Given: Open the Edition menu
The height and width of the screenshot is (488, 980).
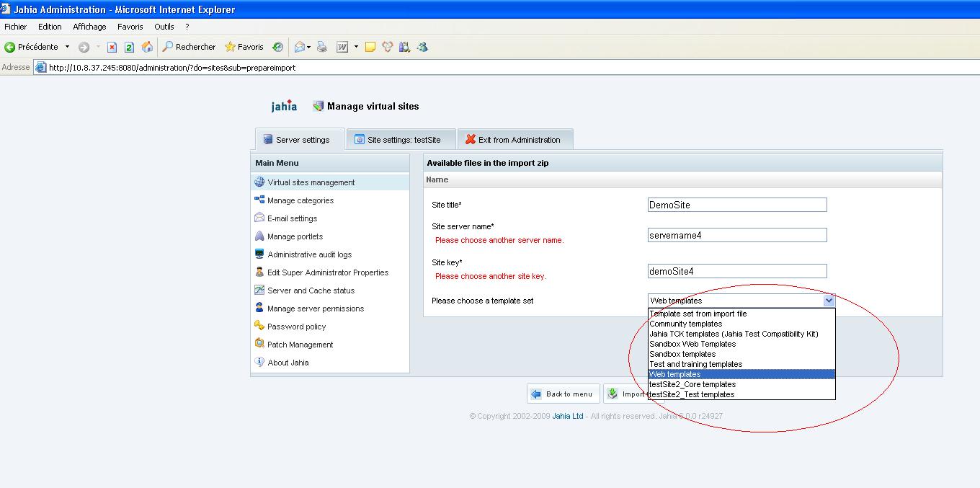Looking at the screenshot, I should (50, 27).
